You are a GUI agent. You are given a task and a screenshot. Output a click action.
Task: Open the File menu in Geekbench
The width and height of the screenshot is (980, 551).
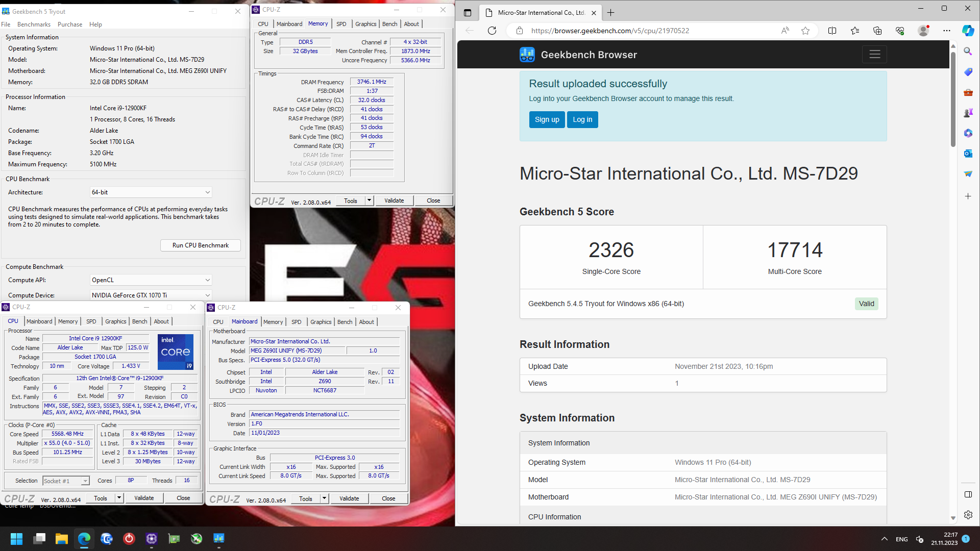pos(6,24)
